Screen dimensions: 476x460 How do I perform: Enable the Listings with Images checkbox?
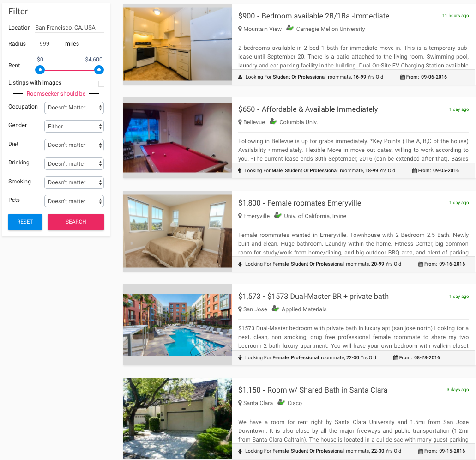coord(102,84)
